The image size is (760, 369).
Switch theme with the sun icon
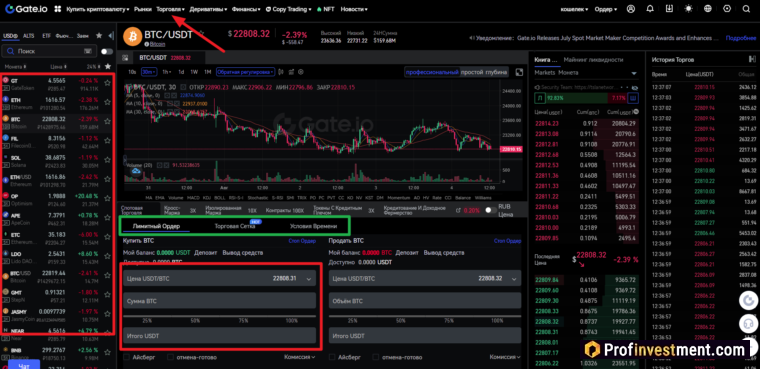688,9
